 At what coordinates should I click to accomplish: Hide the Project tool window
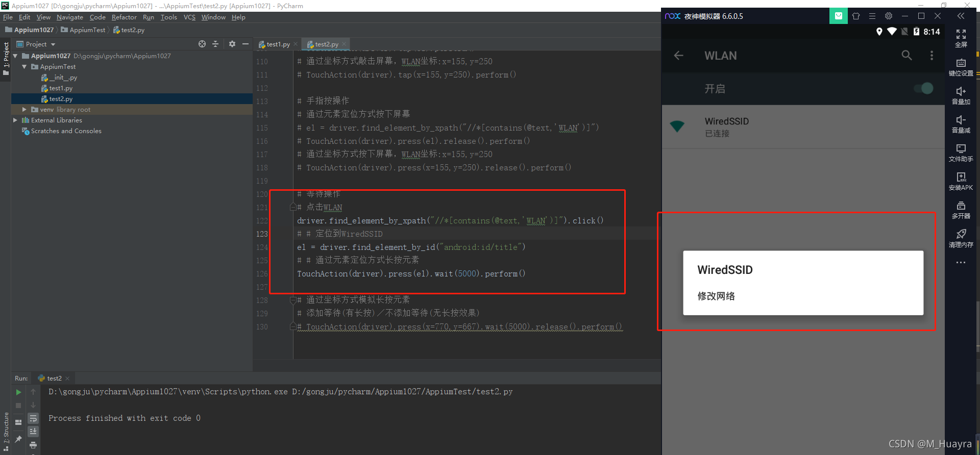(246, 44)
